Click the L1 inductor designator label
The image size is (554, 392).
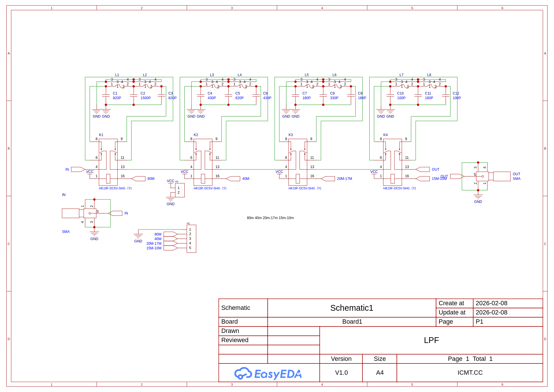click(117, 75)
